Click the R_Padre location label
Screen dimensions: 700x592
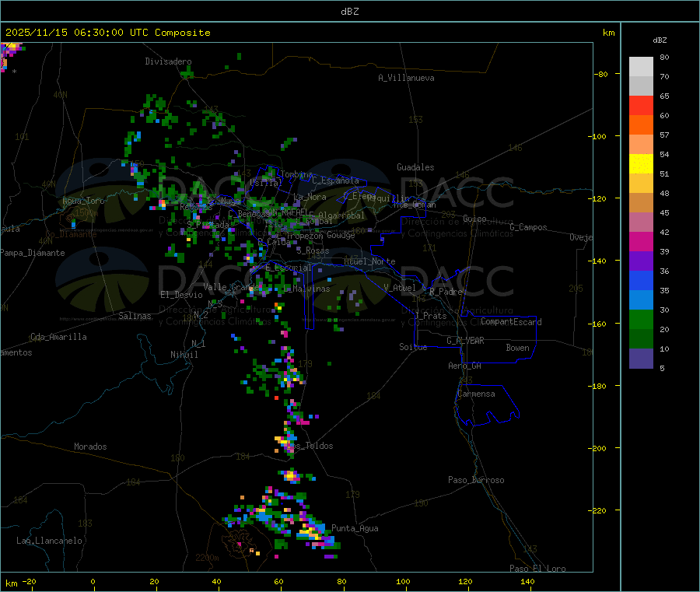pyautogui.click(x=446, y=292)
